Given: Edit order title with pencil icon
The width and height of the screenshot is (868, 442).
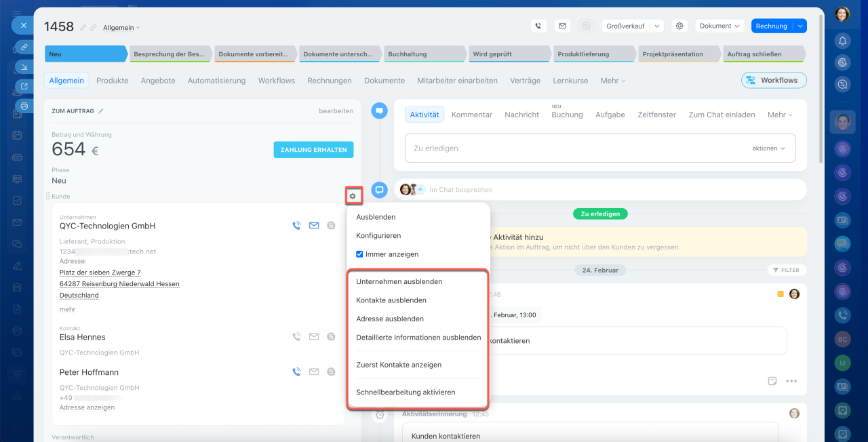Looking at the screenshot, I should (83, 28).
